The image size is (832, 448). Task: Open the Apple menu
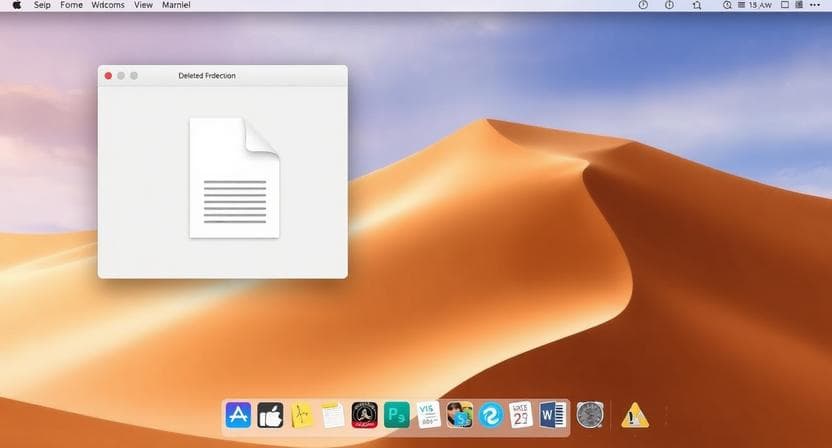[x=17, y=5]
